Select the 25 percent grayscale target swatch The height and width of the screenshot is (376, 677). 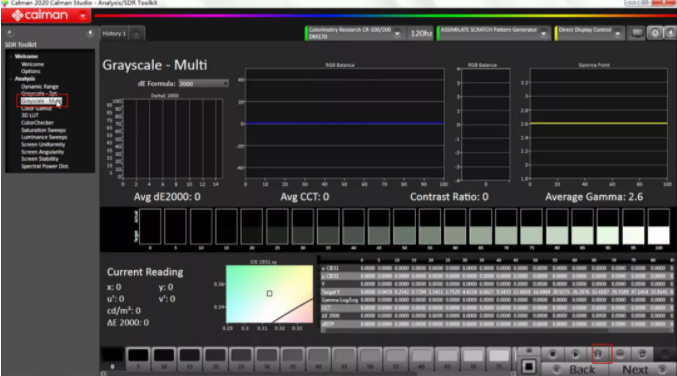click(x=277, y=227)
